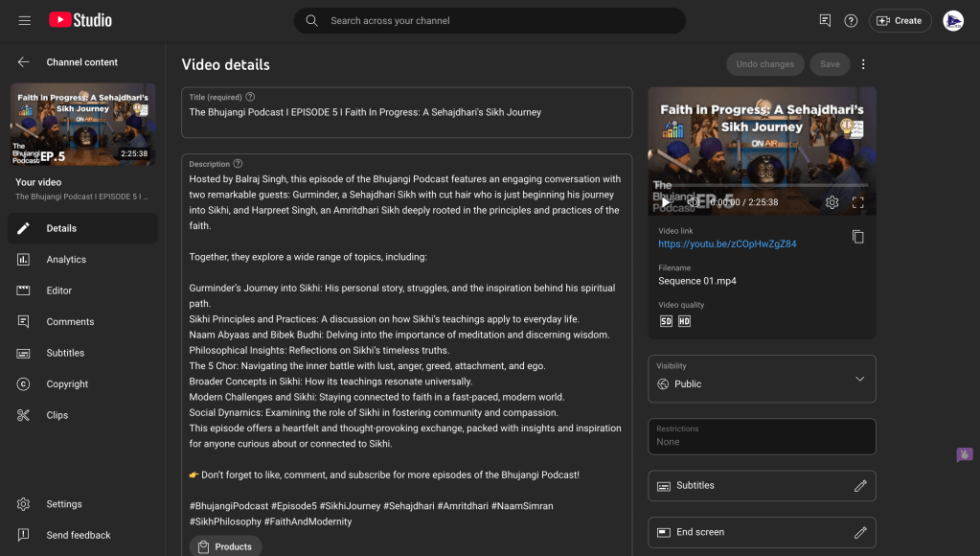The height and width of the screenshot is (556, 980).
Task: Open the three-dot more options menu
Action: click(x=863, y=64)
